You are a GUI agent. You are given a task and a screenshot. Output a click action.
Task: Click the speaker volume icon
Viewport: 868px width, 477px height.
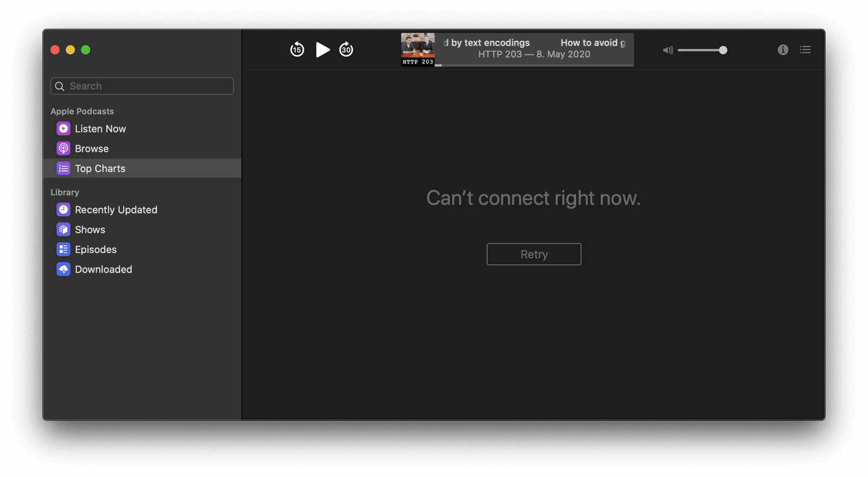pos(668,50)
